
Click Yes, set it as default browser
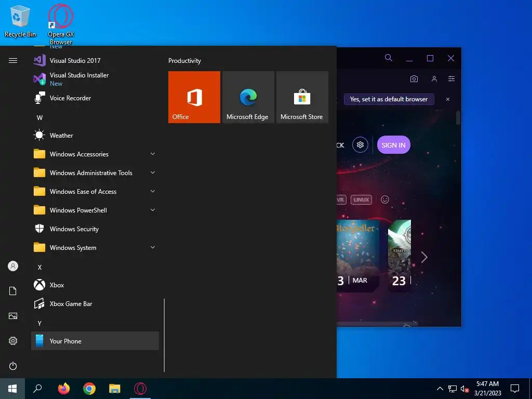point(389,99)
